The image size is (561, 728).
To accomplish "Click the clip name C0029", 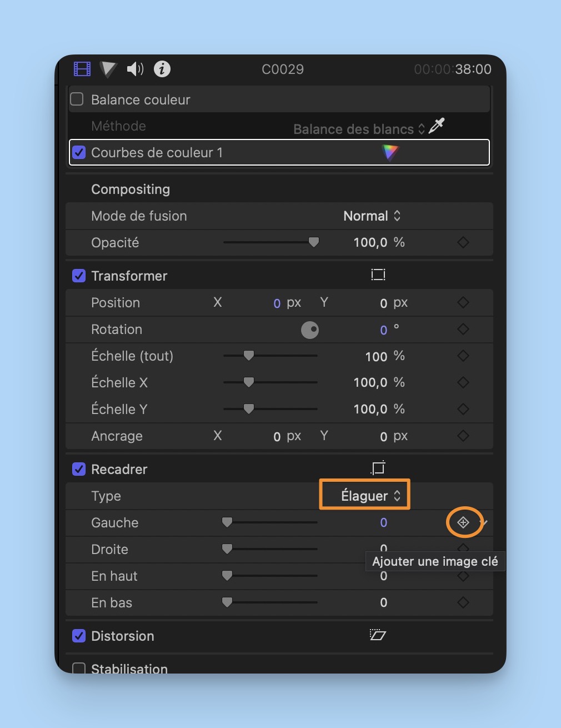I will click(283, 69).
